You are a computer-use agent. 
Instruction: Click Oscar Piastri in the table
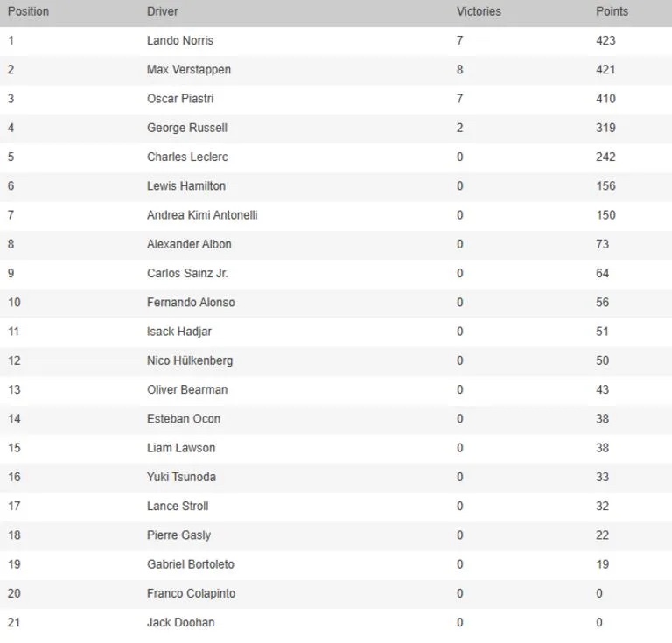point(180,99)
